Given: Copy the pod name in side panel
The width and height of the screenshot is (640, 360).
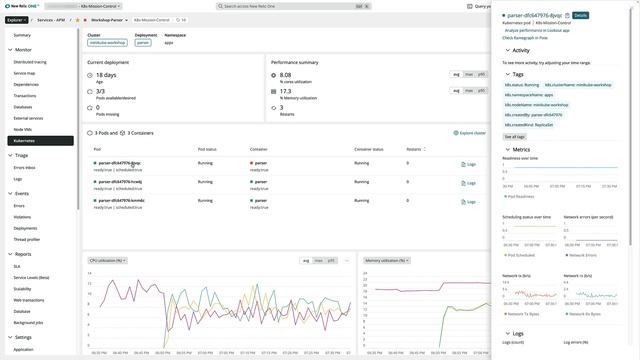Looking at the screenshot, I should pos(567,16).
